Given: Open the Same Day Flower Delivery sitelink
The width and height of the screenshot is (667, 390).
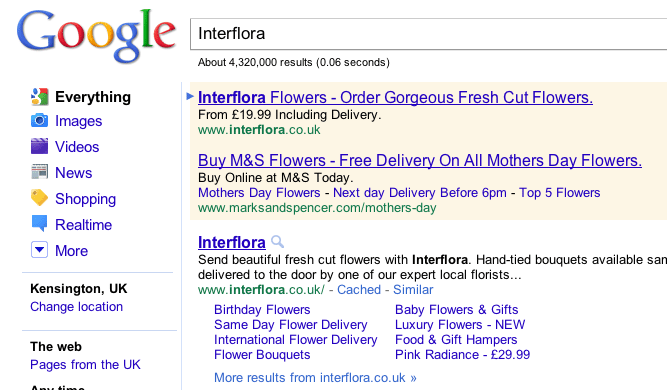Looking at the screenshot, I should tap(291, 325).
